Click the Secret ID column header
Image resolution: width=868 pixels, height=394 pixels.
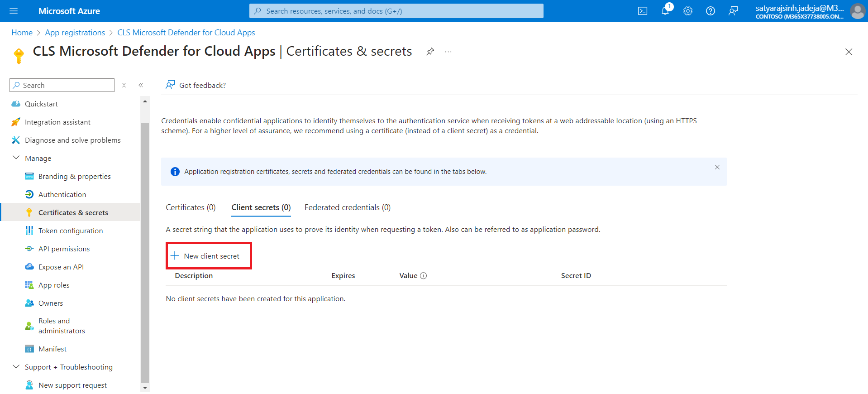point(576,276)
